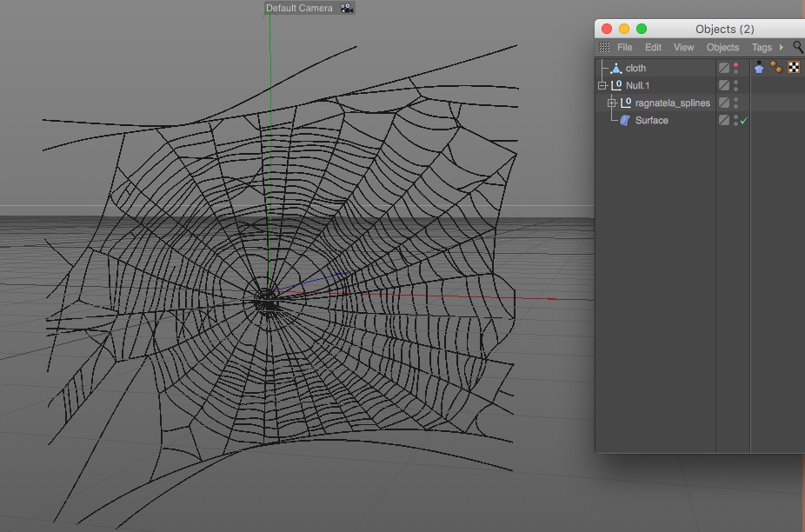The width and height of the screenshot is (805, 532).
Task: Select the orange spheres tag on cloth
Action: (x=776, y=68)
